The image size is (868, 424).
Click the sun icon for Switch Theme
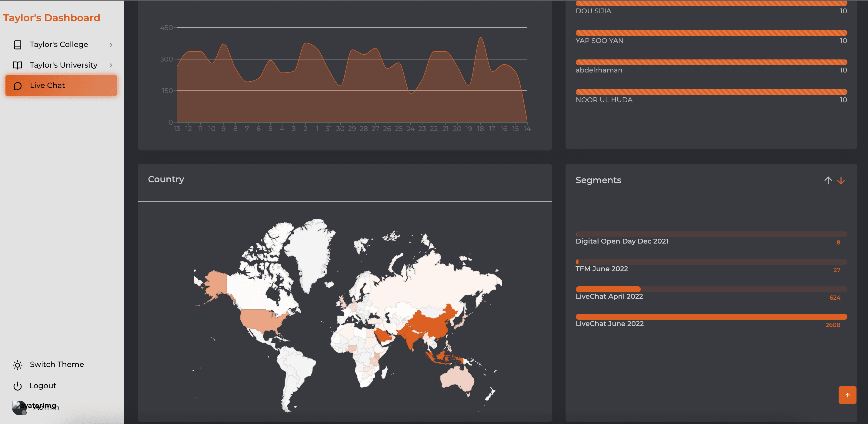pyautogui.click(x=18, y=365)
